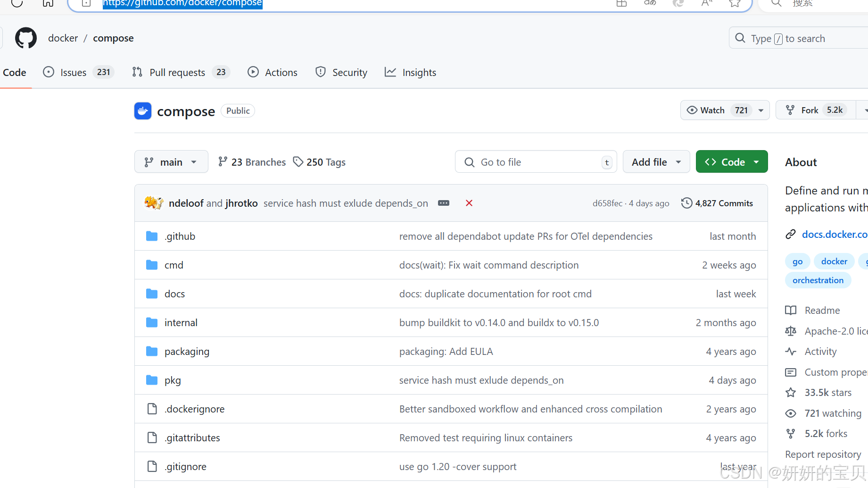Click the browser refresh icon
The width and height of the screenshot is (868, 488).
(17, 2)
